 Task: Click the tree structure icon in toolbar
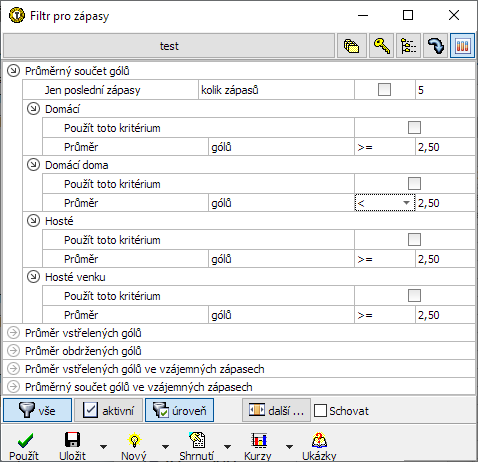pyautogui.click(x=408, y=46)
